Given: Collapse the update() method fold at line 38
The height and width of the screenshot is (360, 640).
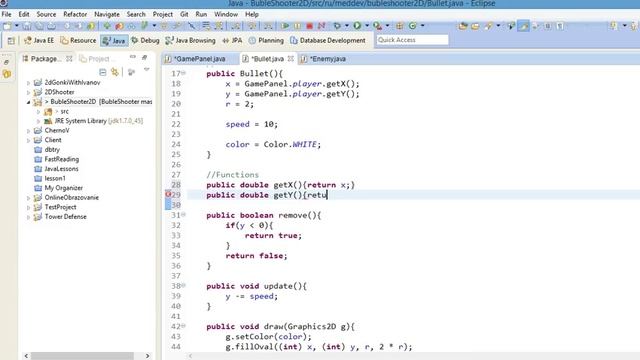Looking at the screenshot, I should tap(184, 286).
